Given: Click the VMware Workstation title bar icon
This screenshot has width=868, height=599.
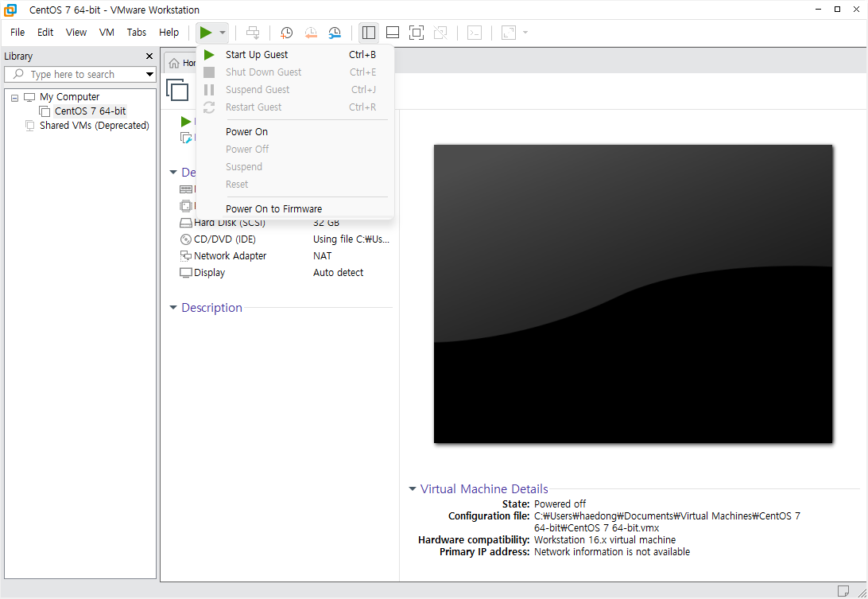Looking at the screenshot, I should click(x=10, y=10).
